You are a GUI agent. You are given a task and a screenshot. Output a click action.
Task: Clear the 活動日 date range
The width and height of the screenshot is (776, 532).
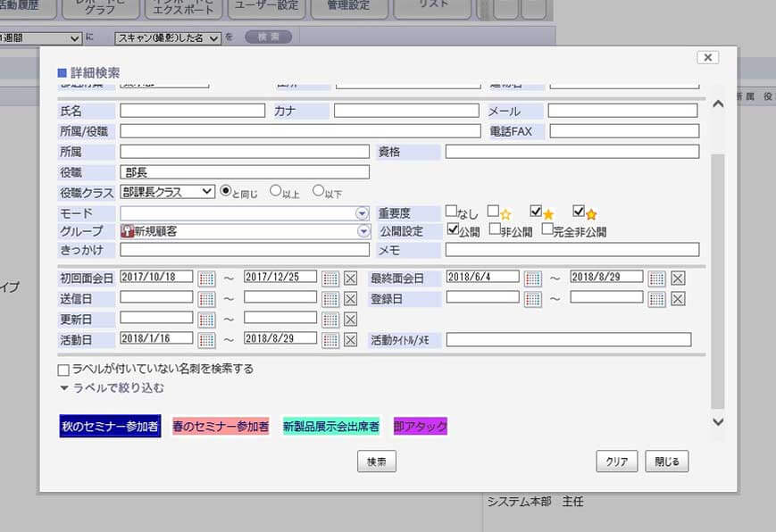point(350,340)
